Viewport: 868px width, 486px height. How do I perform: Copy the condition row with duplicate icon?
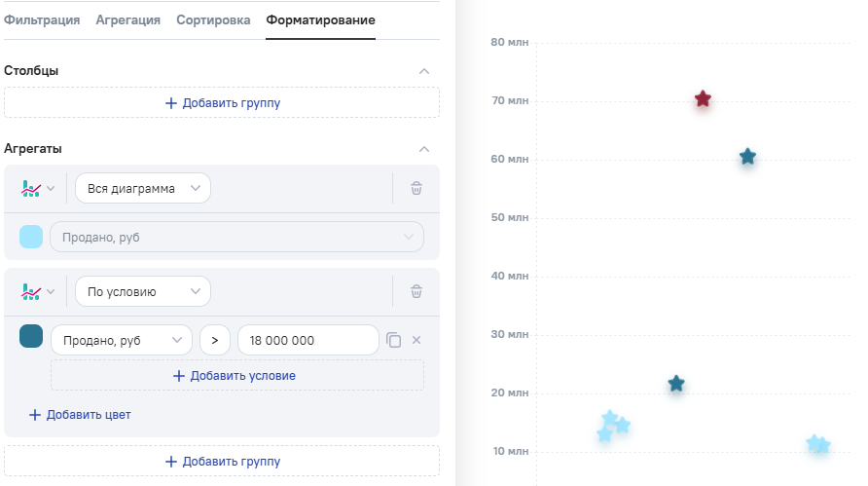point(393,340)
